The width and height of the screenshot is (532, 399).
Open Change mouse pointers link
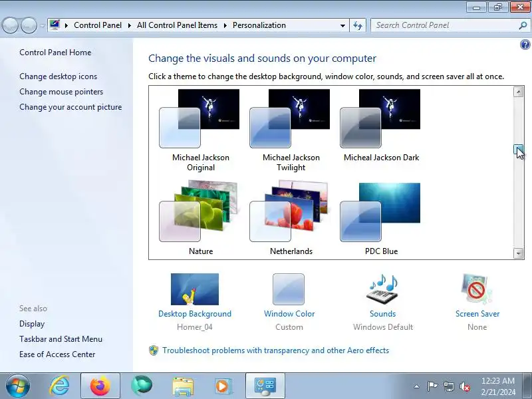click(61, 92)
